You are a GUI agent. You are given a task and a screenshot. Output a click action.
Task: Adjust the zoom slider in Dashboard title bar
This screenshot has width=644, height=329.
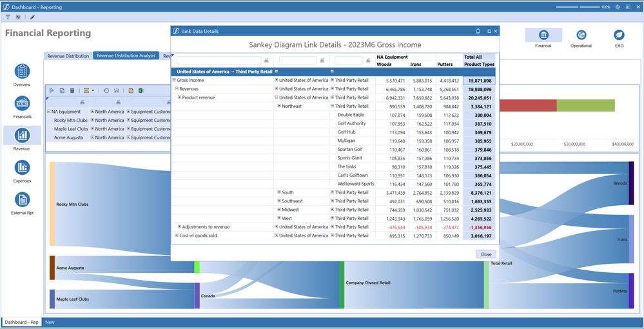pyautogui.click(x=578, y=7)
